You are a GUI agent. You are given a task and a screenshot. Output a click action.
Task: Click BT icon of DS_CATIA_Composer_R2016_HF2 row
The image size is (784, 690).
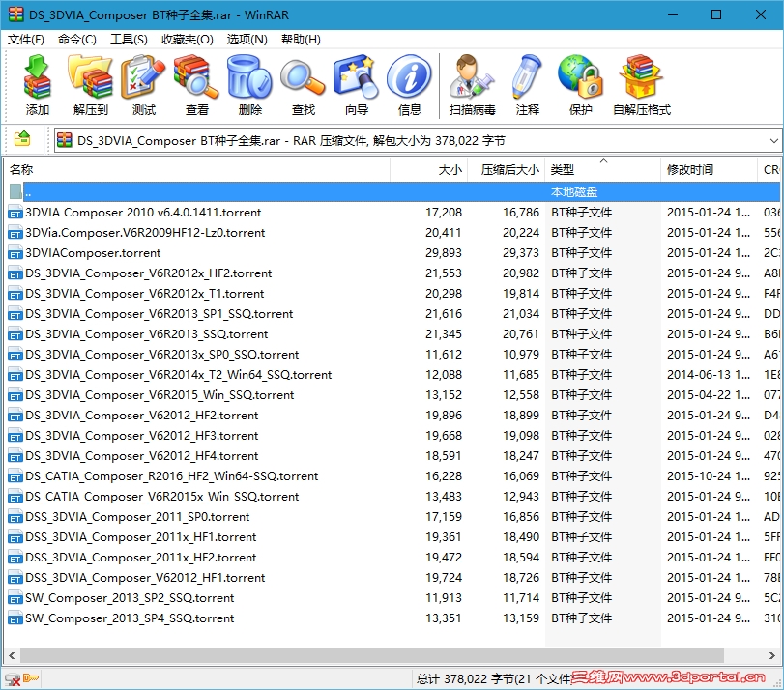click(x=15, y=476)
